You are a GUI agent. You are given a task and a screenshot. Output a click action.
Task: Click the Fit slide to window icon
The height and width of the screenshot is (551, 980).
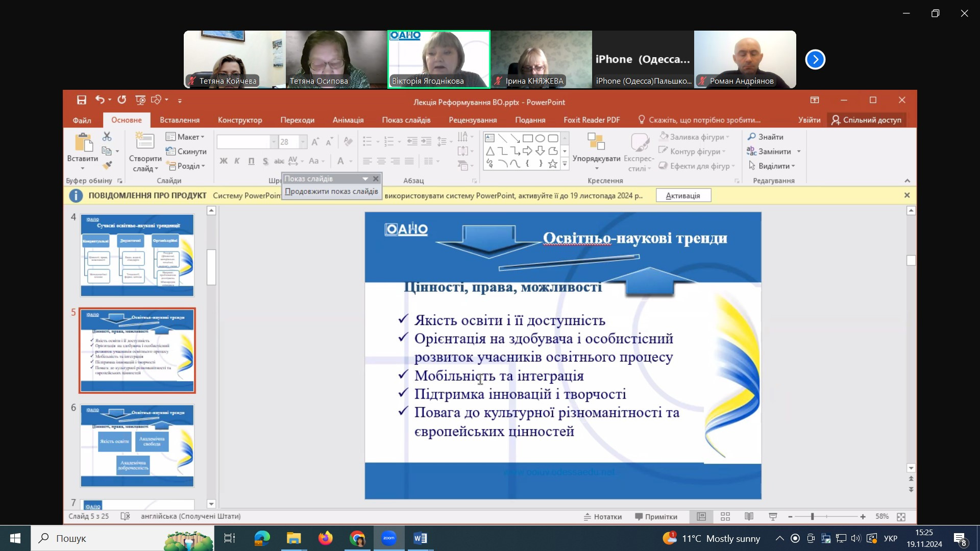[x=901, y=517]
